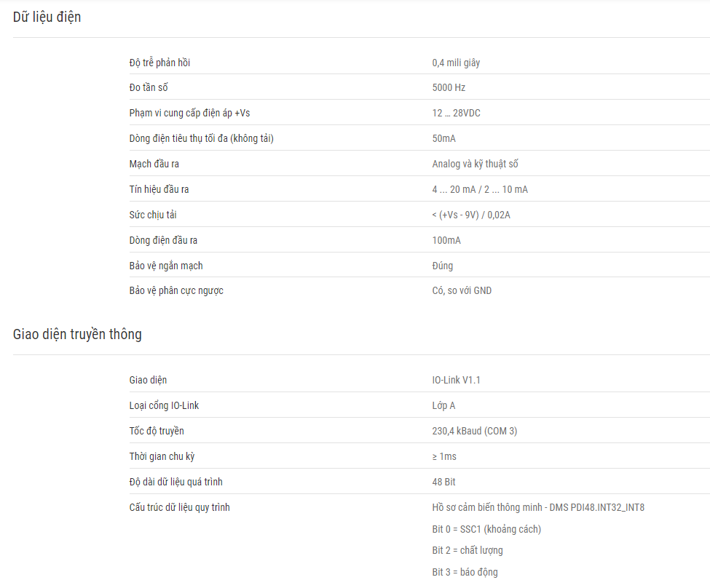
Task: Click the '0,4 mili giây' value
Action: 456,63
